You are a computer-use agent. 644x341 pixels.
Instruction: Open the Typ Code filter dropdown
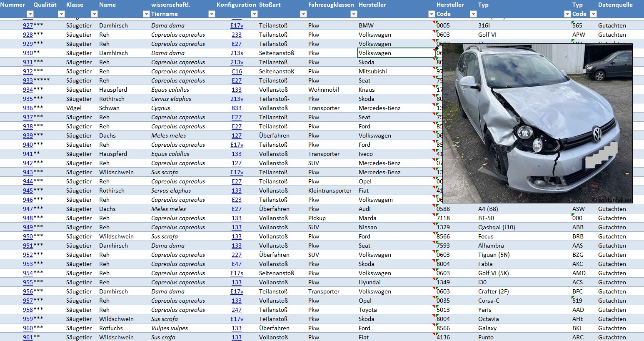[x=594, y=14]
